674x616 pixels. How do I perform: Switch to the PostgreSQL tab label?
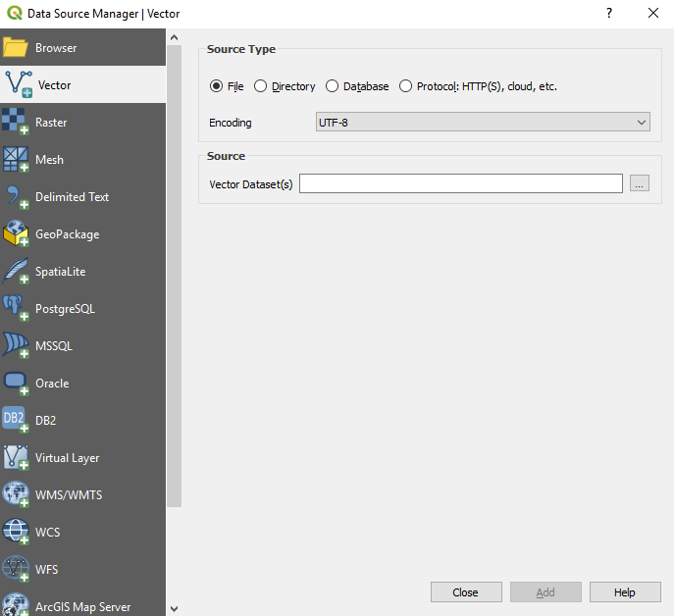pos(65,309)
